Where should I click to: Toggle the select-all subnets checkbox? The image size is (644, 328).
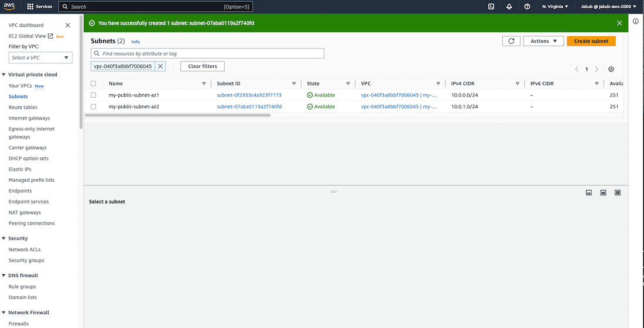point(94,84)
